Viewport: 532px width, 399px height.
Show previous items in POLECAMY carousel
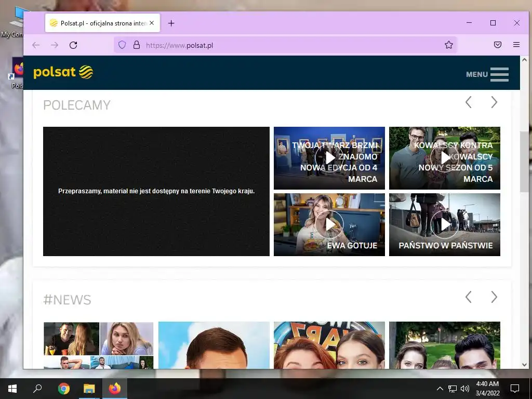[x=468, y=102]
